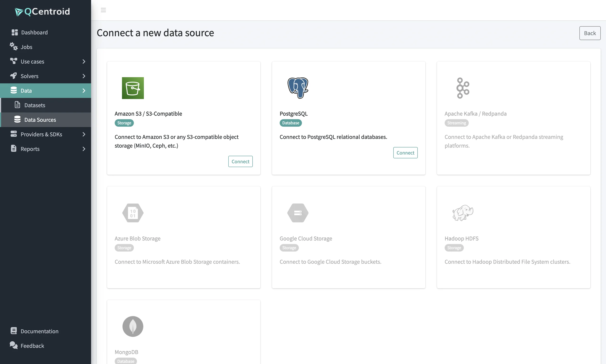Open the Jobs menu item
Screen dimensions: 606x364
coord(46,47)
